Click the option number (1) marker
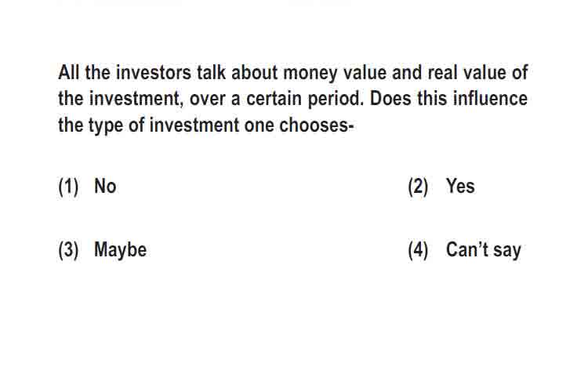The image size is (588, 392). pyautogui.click(x=69, y=187)
